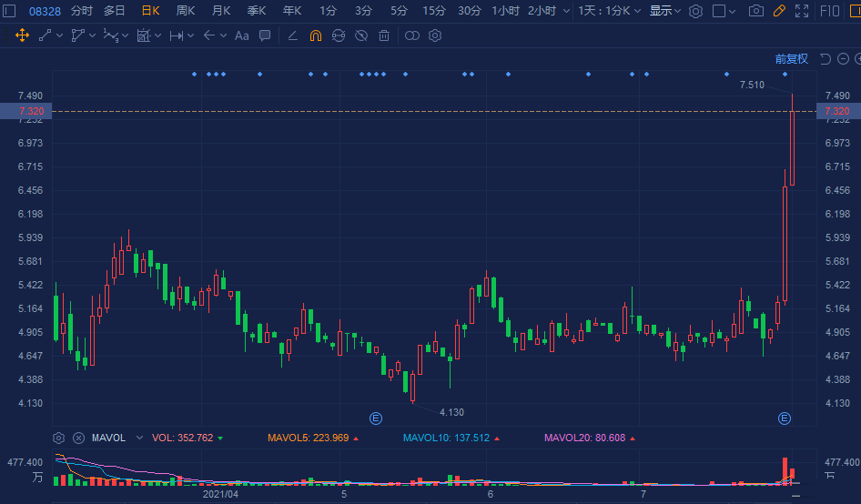Click the 前复权 adjustment link
The height and width of the screenshot is (504, 861).
(x=791, y=59)
